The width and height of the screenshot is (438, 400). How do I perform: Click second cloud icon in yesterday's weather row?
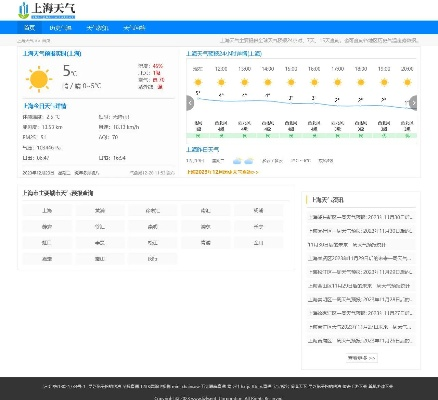coord(249,161)
